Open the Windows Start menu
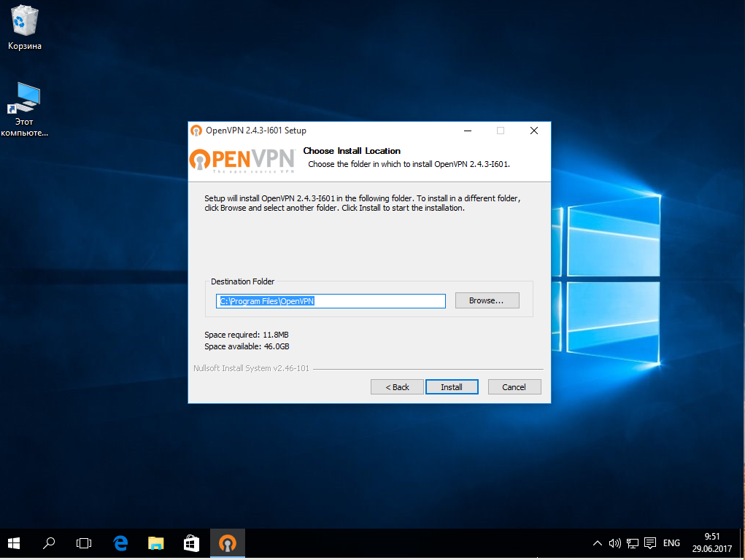The width and height of the screenshot is (745, 560). [14, 543]
